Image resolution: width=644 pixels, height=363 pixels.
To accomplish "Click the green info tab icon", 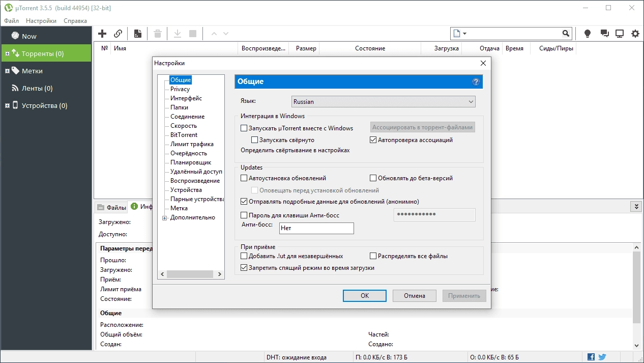I will 134,206.
